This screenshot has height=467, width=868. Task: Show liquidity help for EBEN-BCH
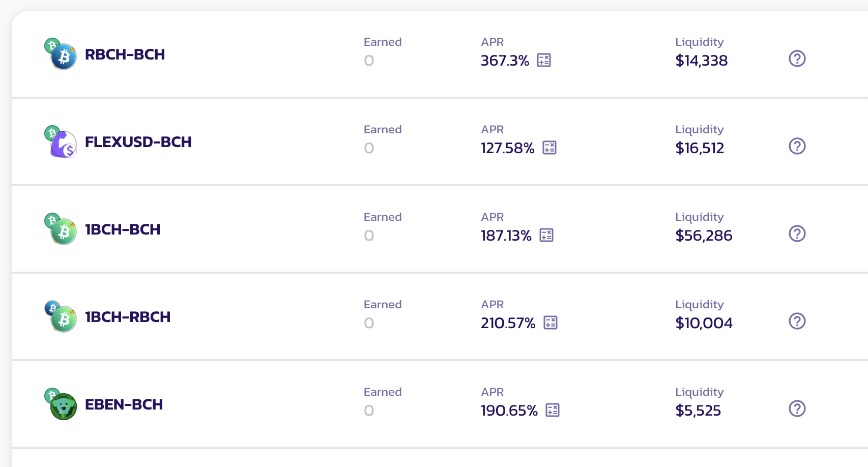point(797,408)
